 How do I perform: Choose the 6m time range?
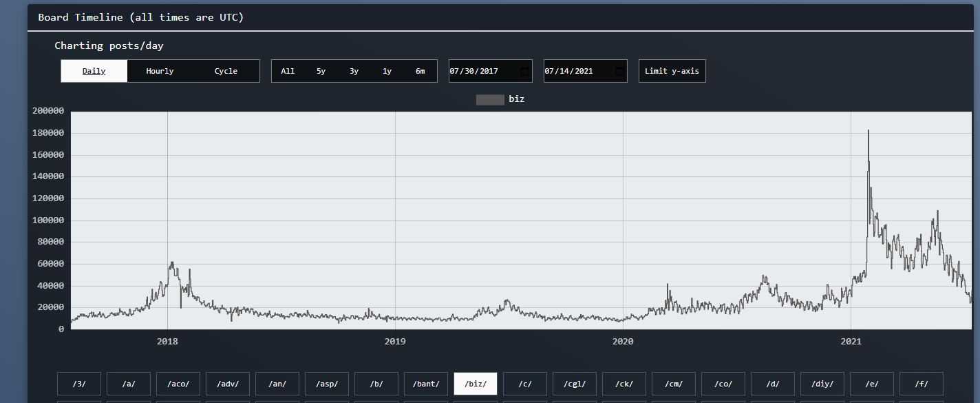tap(420, 71)
